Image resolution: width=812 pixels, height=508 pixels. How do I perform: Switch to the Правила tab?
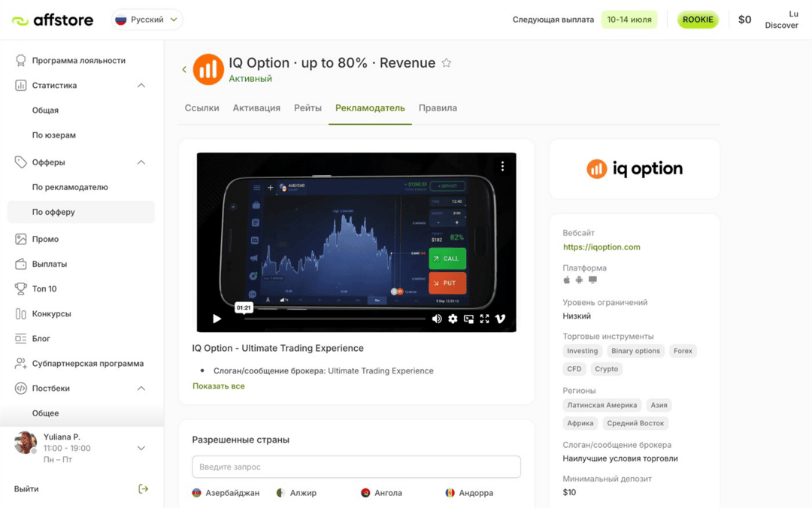(438, 107)
